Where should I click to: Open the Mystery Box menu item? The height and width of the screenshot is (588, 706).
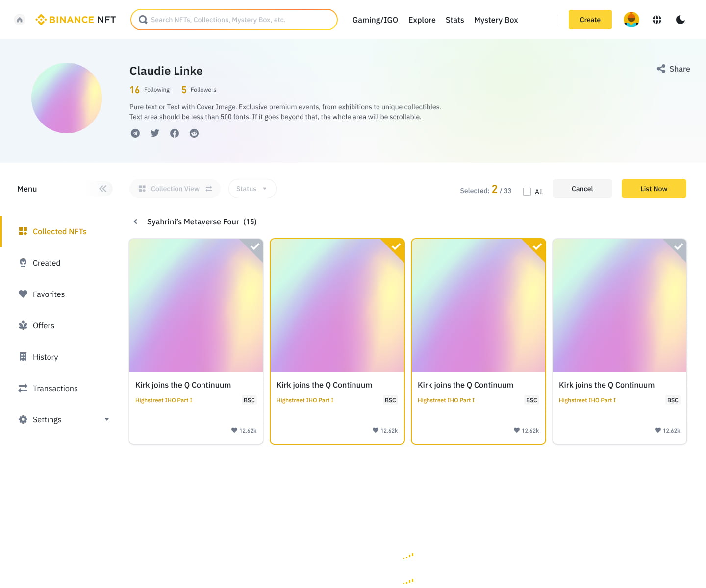tap(496, 20)
